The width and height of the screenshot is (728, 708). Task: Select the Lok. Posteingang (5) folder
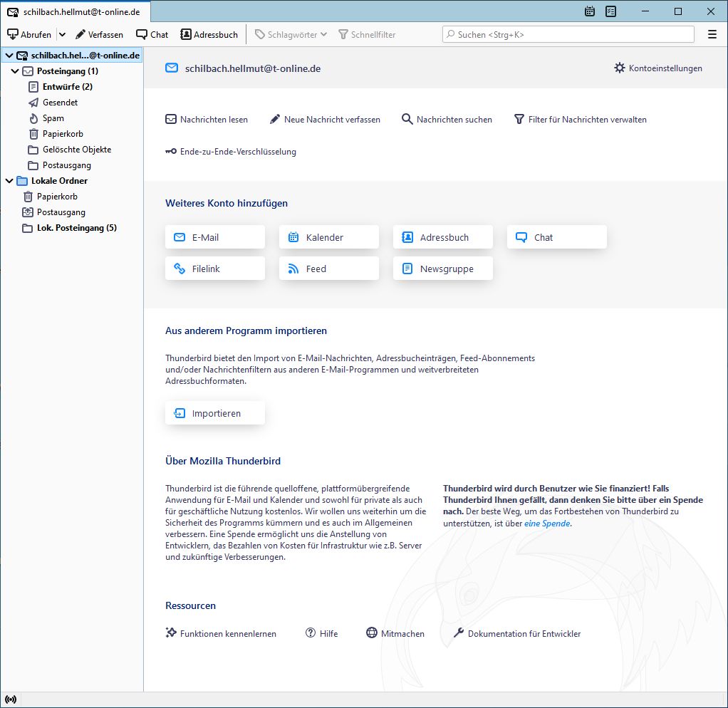coord(77,228)
